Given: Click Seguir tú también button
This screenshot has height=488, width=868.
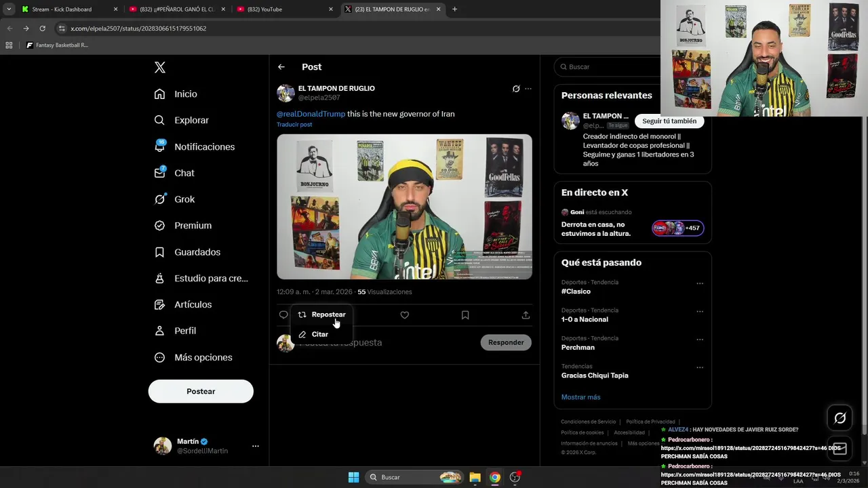Looking at the screenshot, I should coord(669,121).
